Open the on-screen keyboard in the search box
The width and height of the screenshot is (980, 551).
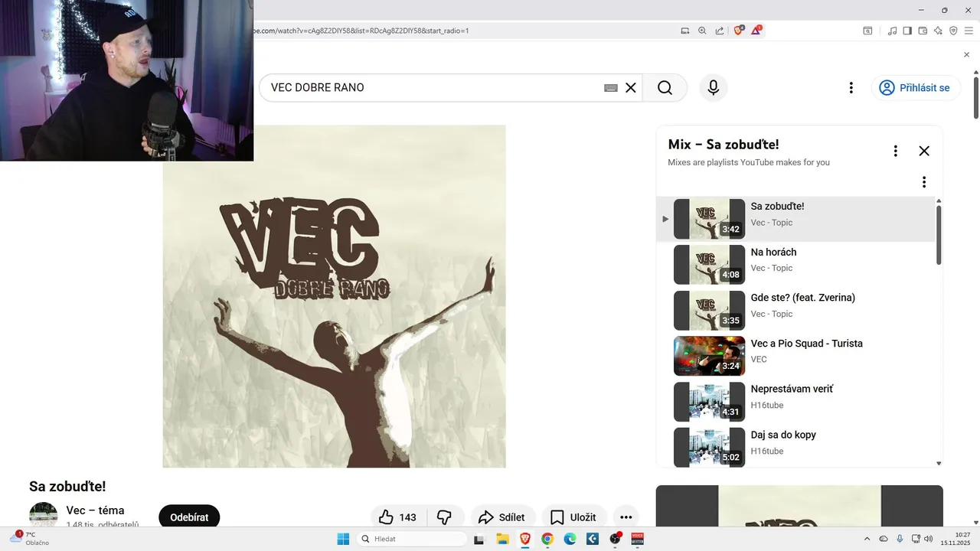pyautogui.click(x=611, y=88)
